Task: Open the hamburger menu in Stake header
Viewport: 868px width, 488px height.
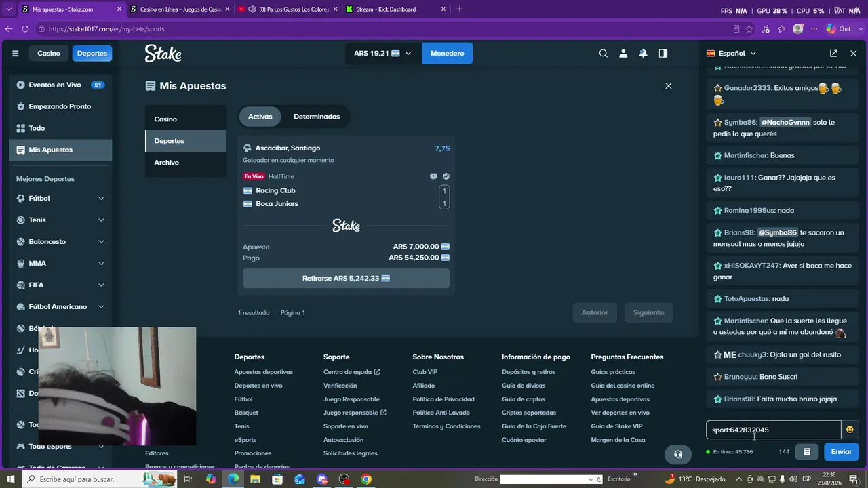Action: click(x=15, y=53)
